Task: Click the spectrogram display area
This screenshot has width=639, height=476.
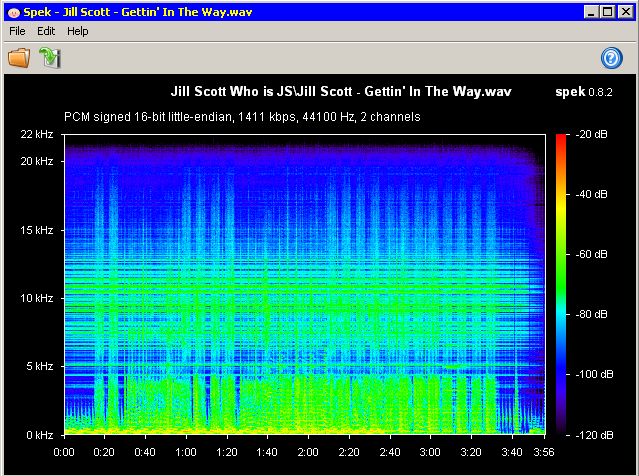Action: 305,284
